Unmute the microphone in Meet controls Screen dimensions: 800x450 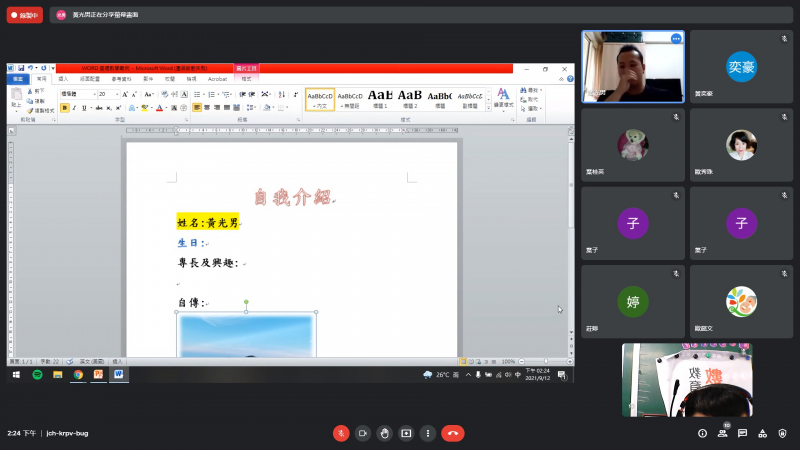coord(341,433)
